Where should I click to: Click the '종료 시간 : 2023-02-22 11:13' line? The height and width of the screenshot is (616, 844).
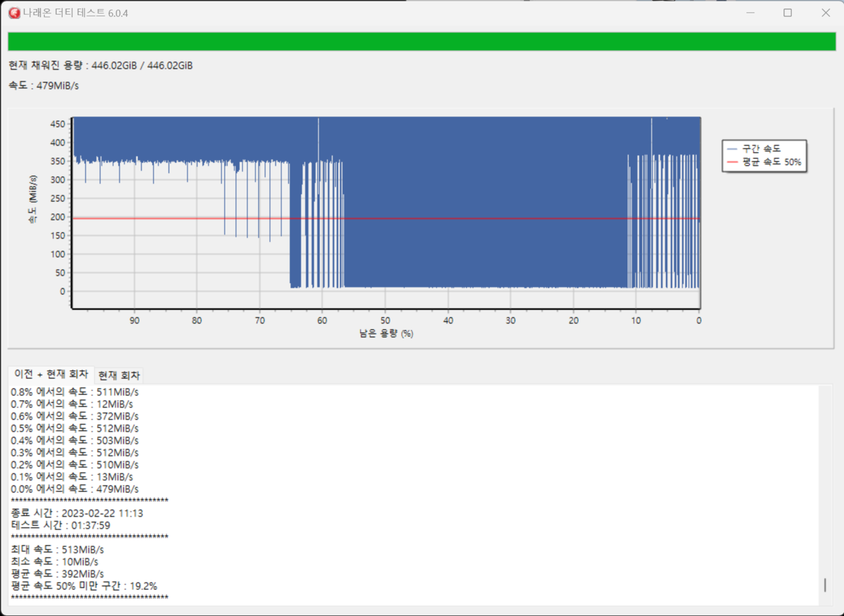click(x=77, y=513)
